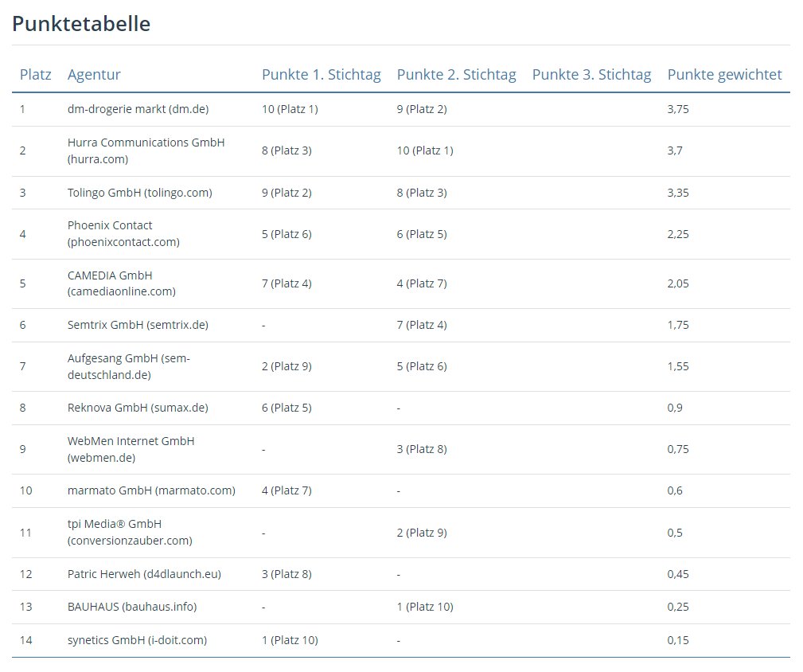Image resolution: width=803 pixels, height=672 pixels.
Task: Click weighted score '2,25'
Action: (x=677, y=234)
